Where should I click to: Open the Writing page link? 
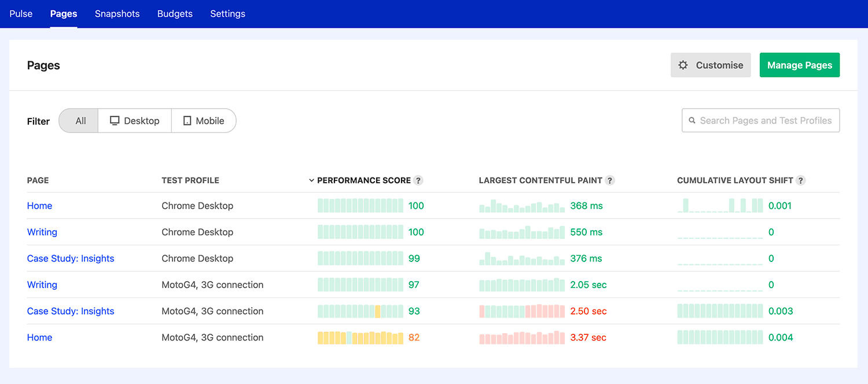tap(42, 232)
